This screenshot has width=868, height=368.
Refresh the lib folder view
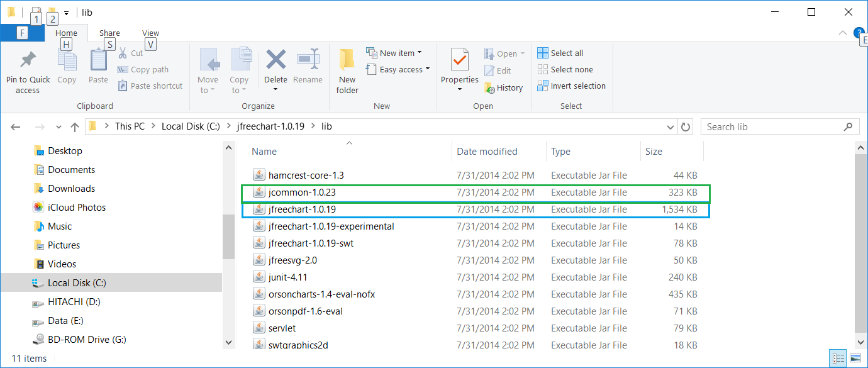(x=686, y=126)
